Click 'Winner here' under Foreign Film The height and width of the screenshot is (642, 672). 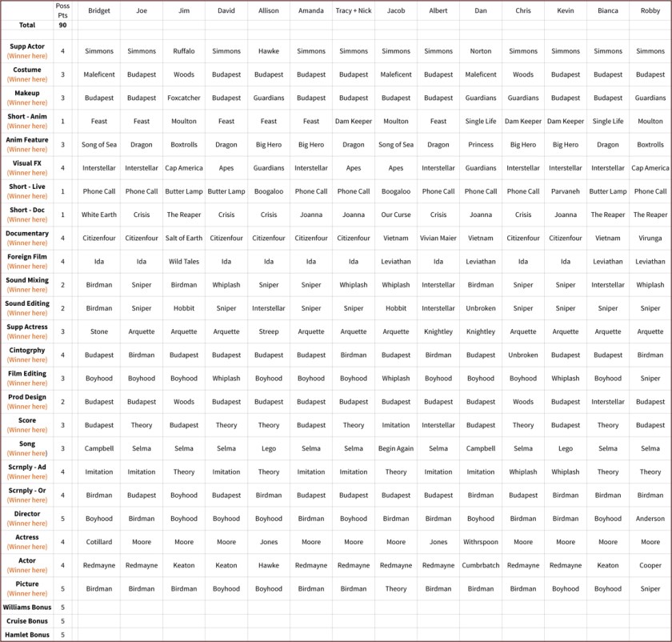[x=27, y=267]
